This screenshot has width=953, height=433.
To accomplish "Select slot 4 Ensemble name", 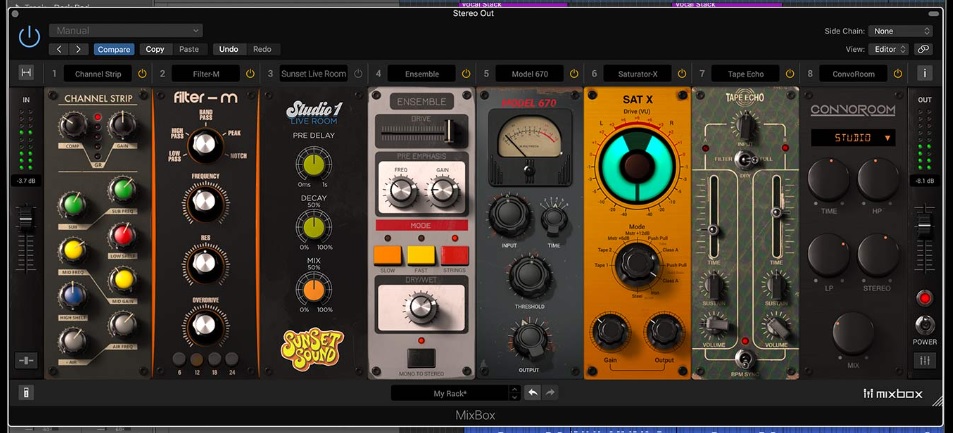I will coord(422,74).
